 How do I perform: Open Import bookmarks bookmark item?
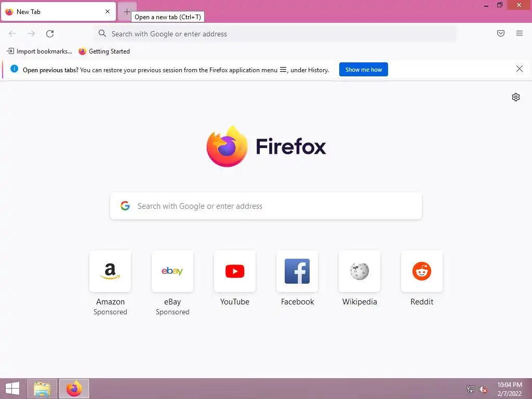pos(39,51)
